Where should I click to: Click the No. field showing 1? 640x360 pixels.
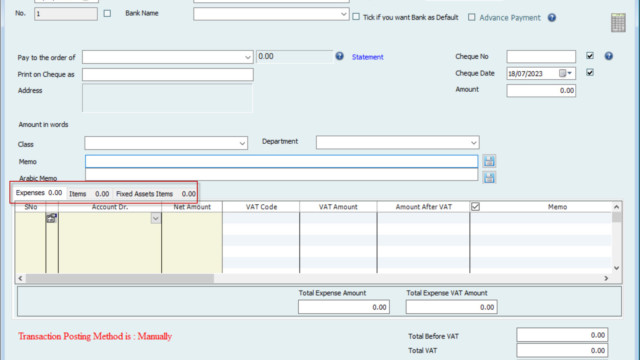tap(66, 14)
